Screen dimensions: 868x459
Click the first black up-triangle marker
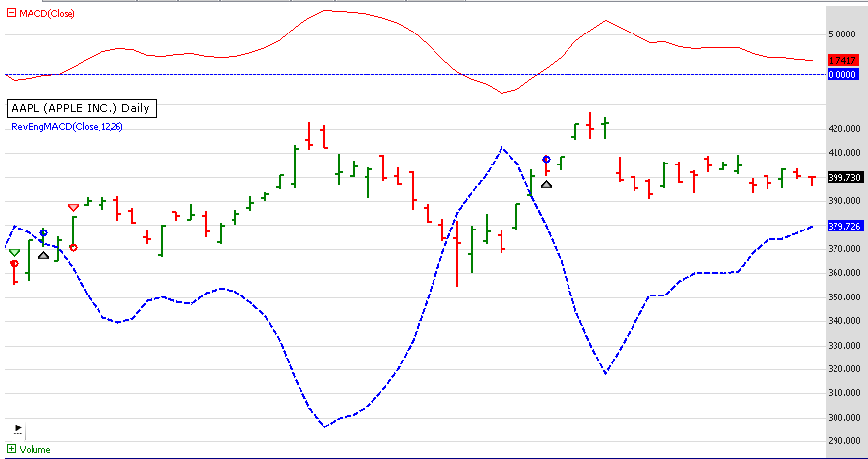click(x=43, y=255)
